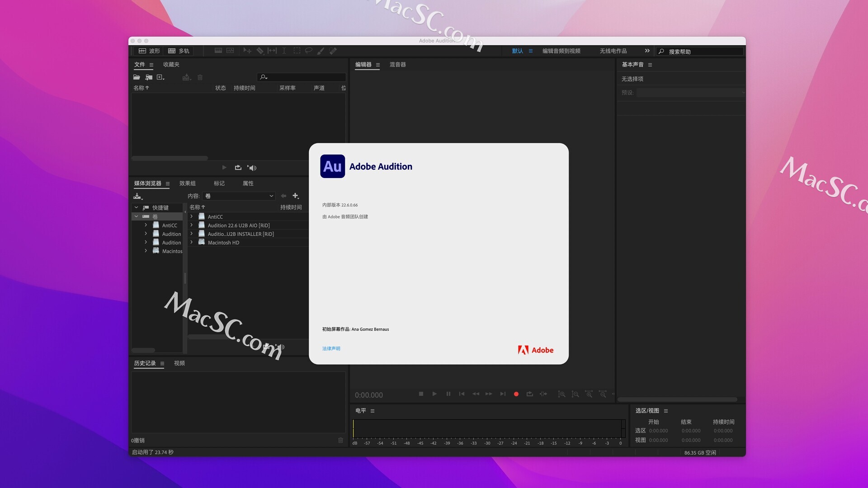Open the 内容 volume dropdown

coord(239,196)
